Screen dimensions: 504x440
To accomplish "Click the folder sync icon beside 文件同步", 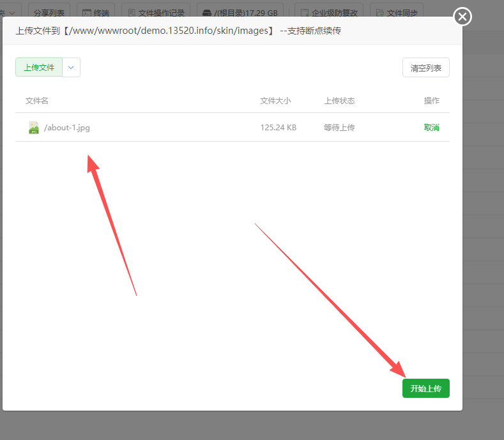I will 380,13.
